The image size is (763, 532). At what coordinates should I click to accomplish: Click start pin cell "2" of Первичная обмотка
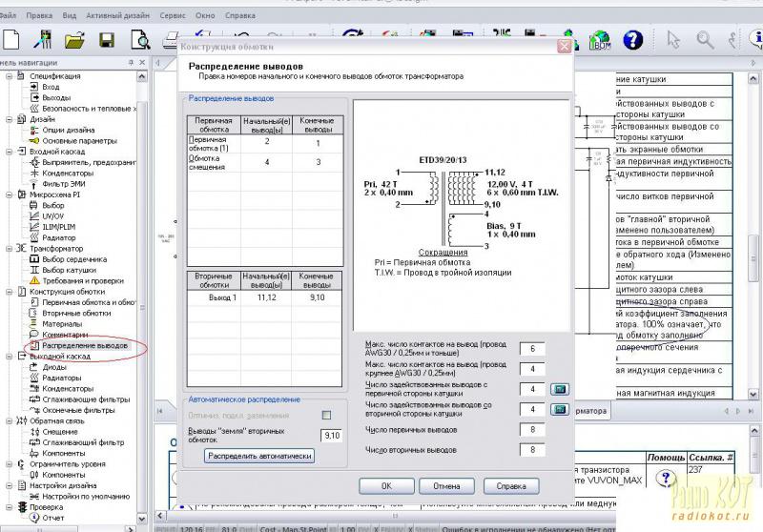tap(267, 142)
